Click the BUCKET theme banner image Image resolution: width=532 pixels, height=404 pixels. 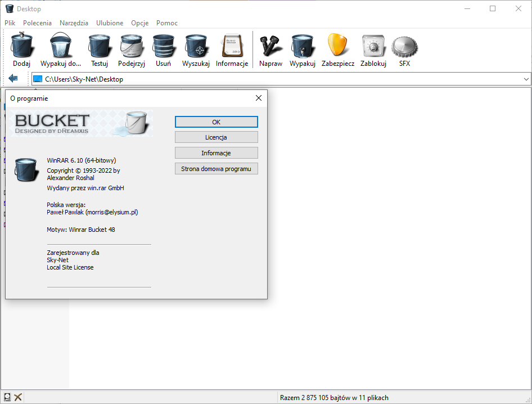tap(82, 123)
